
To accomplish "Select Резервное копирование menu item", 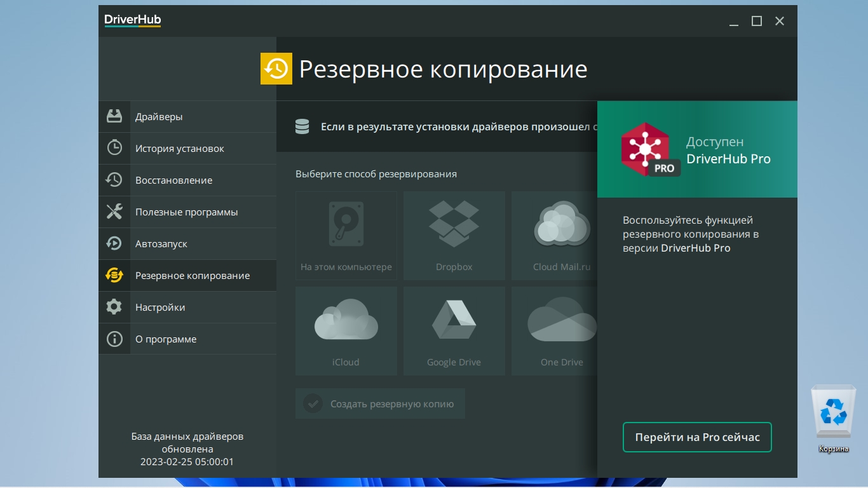I will pyautogui.click(x=187, y=276).
